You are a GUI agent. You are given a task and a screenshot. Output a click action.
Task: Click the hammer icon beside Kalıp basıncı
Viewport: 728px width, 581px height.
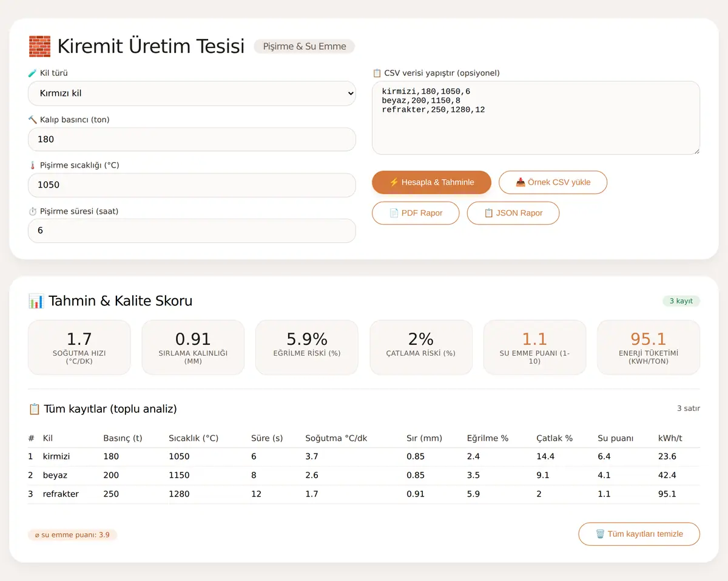tap(33, 120)
